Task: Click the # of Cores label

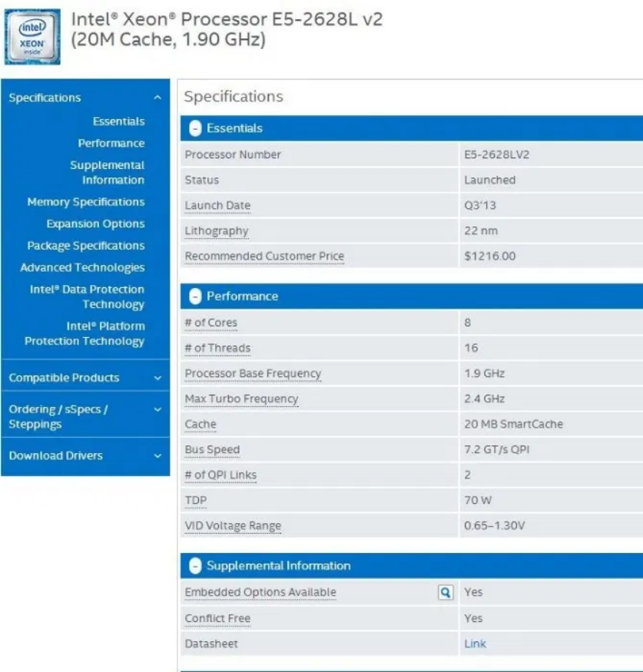Action: [211, 323]
